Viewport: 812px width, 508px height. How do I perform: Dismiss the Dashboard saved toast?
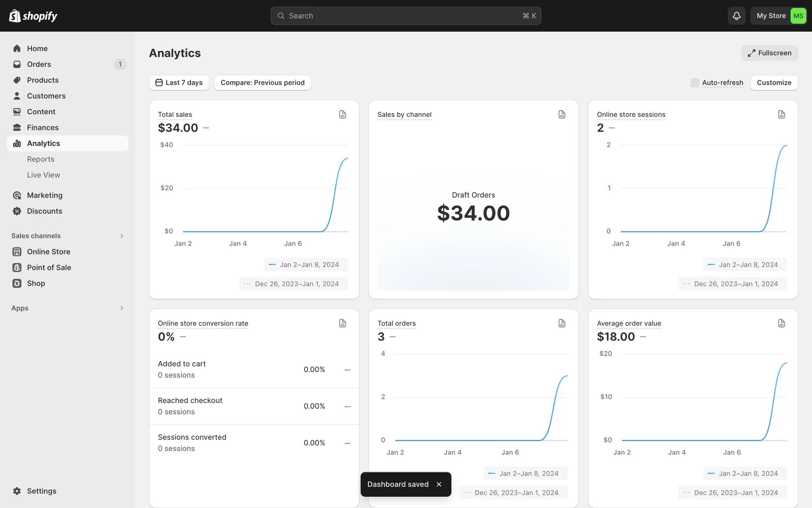(439, 484)
